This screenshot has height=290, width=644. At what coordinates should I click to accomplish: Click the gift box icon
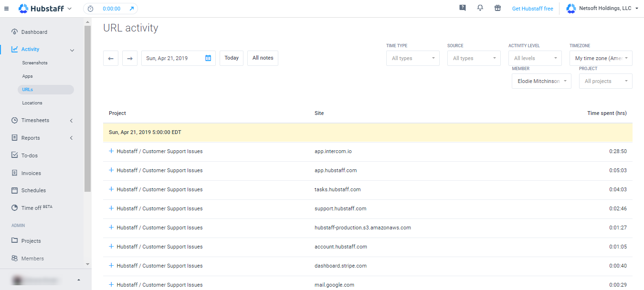click(x=497, y=8)
